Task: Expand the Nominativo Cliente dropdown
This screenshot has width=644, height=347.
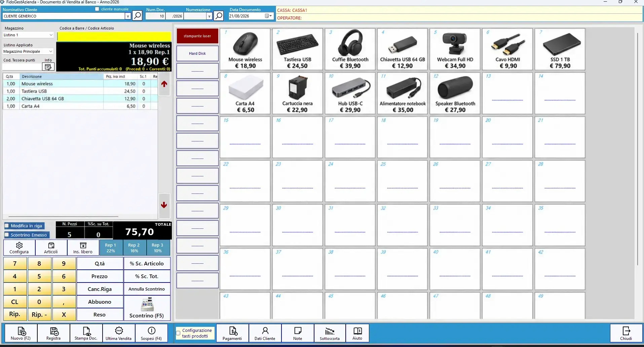Action: [128, 16]
